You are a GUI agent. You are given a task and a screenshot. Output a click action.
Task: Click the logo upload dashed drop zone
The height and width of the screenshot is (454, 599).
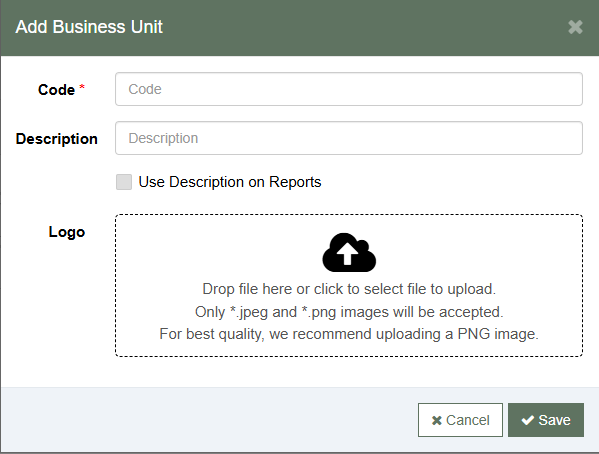click(349, 285)
